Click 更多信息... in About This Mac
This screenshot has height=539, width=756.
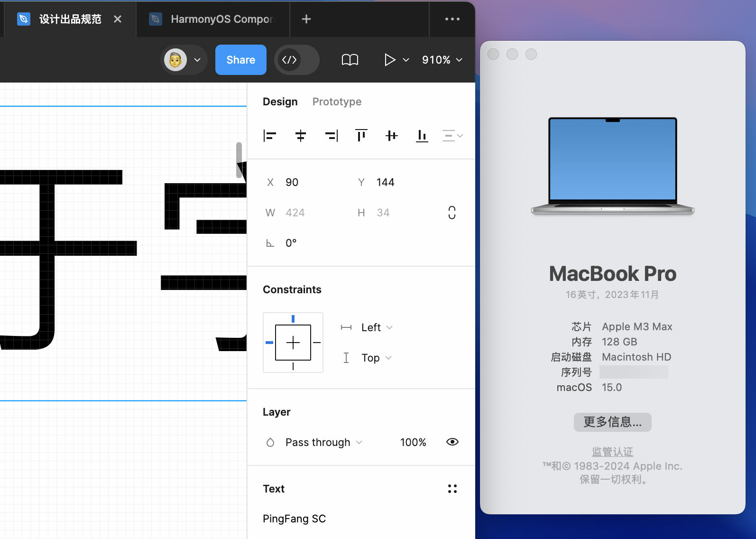coord(613,422)
